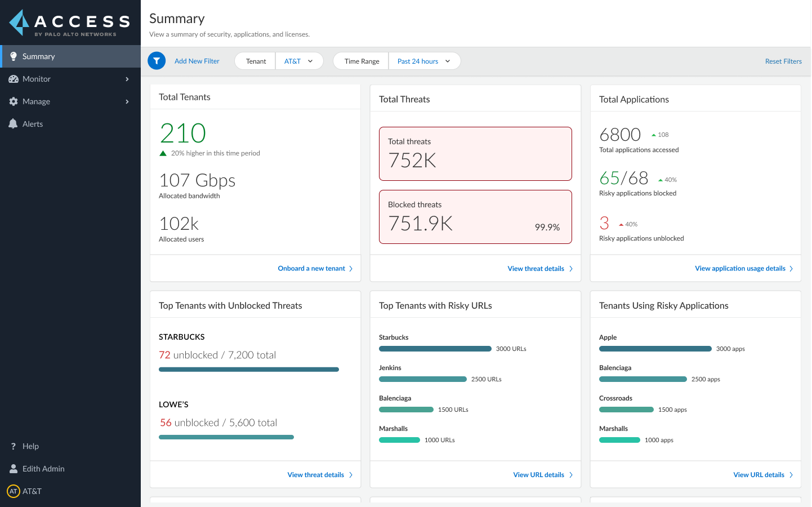This screenshot has width=812, height=507.
Task: Click the Blocked threats 751.9K box
Action: 475,217
